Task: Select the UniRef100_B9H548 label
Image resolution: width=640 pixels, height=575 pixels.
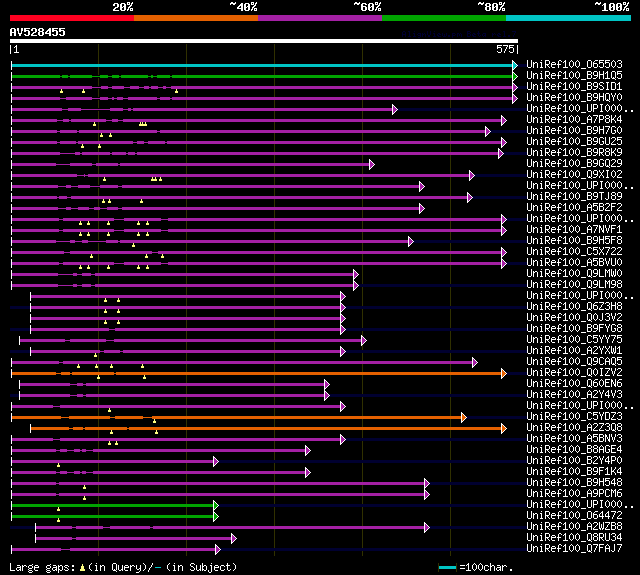Action: (x=574, y=483)
